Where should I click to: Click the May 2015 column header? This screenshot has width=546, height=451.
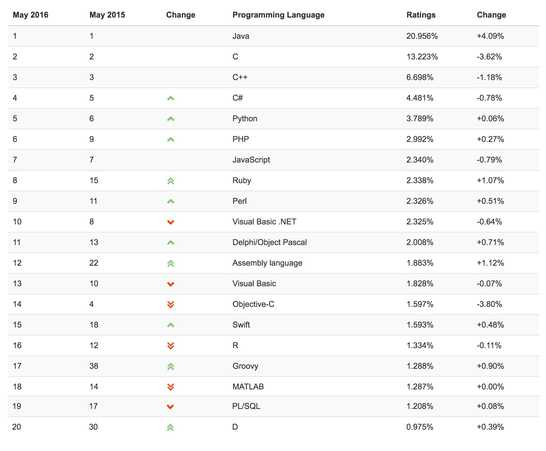point(107,15)
